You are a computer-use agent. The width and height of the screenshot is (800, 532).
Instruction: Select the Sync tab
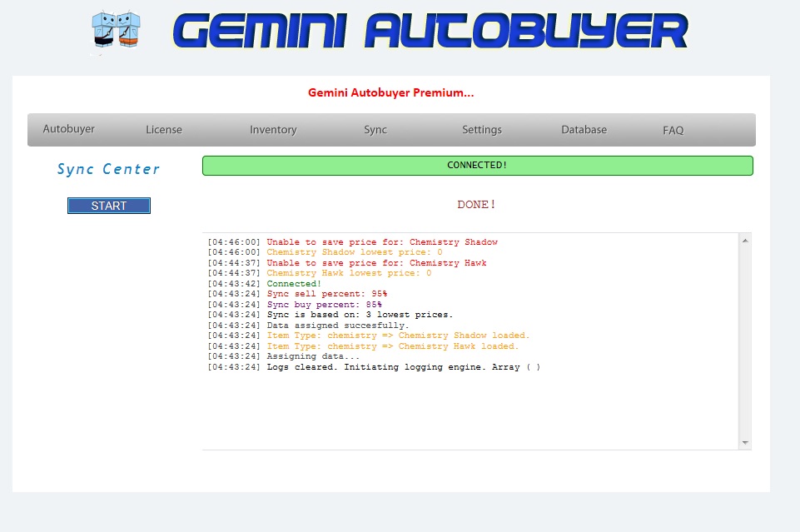[x=375, y=130]
